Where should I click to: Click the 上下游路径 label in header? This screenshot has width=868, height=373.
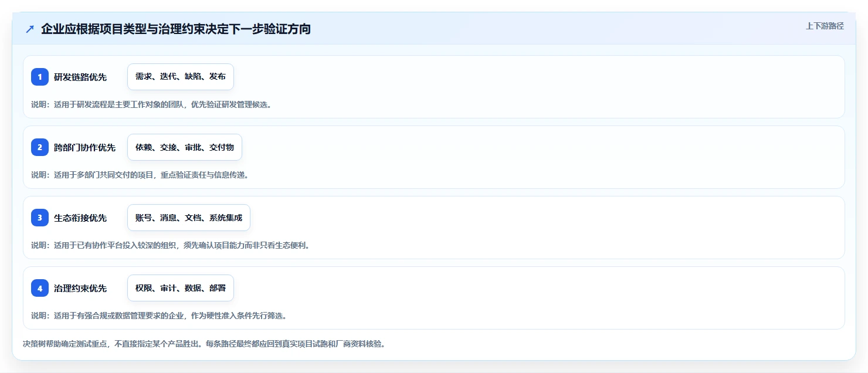tap(825, 26)
